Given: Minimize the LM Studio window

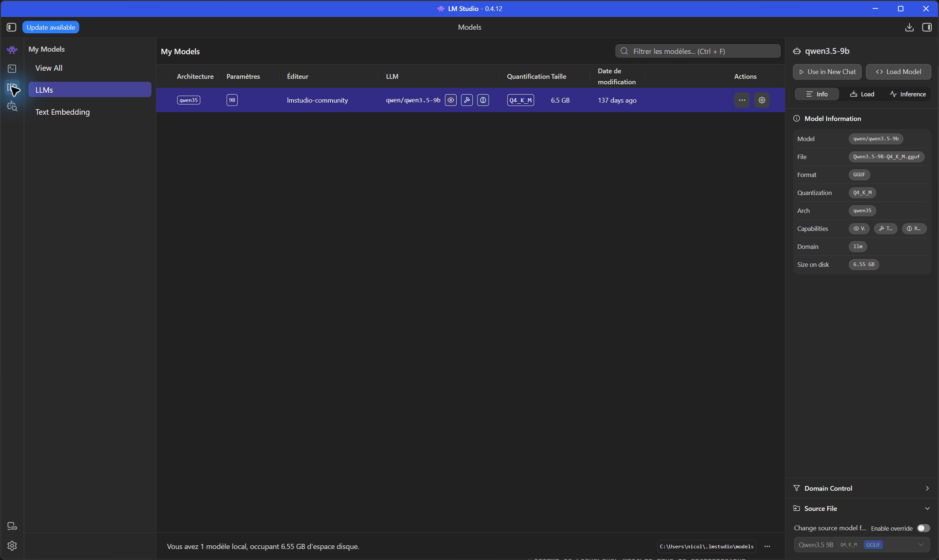Looking at the screenshot, I should (x=876, y=8).
